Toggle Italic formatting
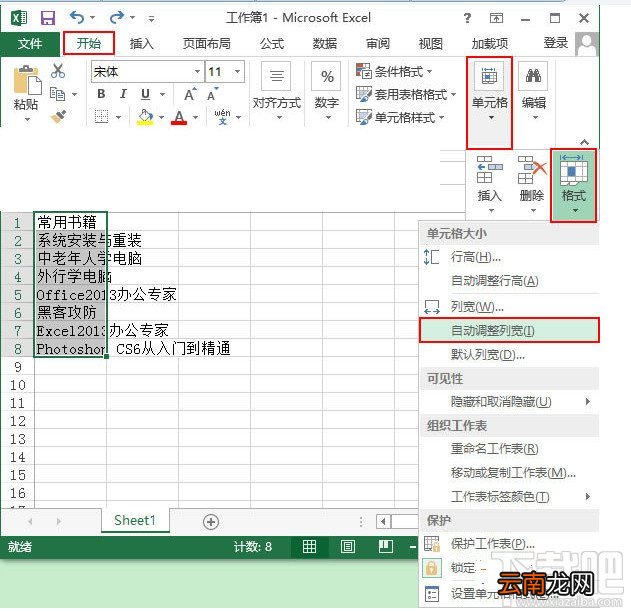 (x=123, y=94)
